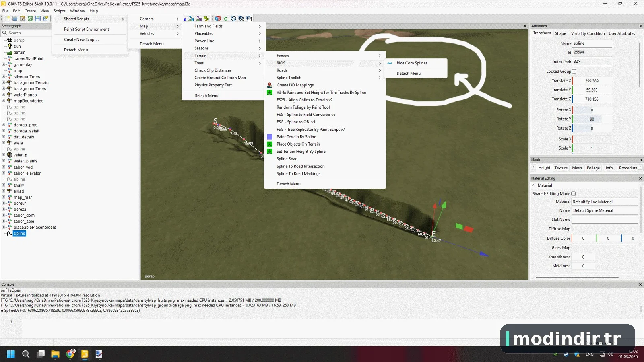Open File Explorer from the taskbar
The width and height of the screenshot is (644, 362).
[x=55, y=354]
